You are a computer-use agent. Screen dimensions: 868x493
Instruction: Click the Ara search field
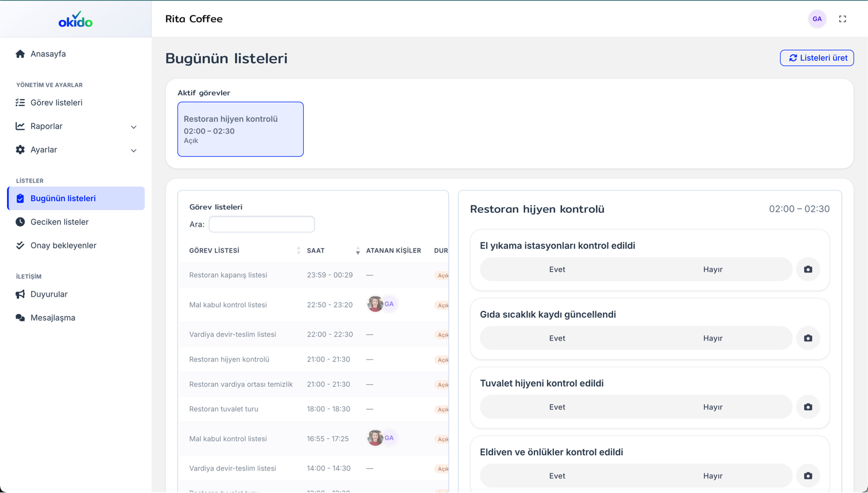[x=262, y=224]
